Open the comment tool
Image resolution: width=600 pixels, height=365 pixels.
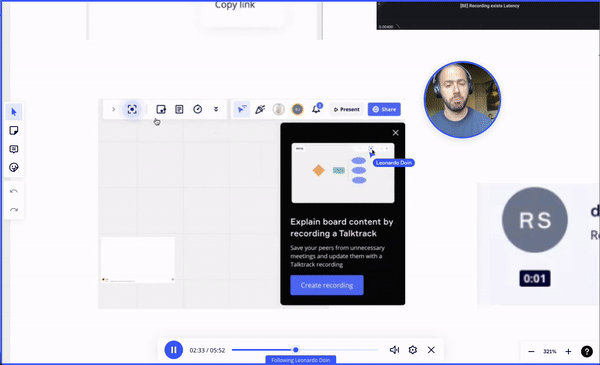pyautogui.click(x=14, y=149)
